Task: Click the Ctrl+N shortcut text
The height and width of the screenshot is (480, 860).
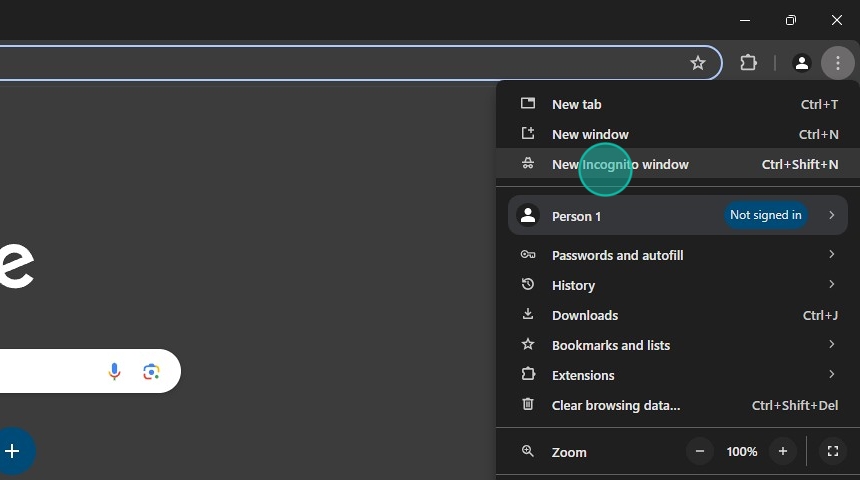Action: [818, 134]
